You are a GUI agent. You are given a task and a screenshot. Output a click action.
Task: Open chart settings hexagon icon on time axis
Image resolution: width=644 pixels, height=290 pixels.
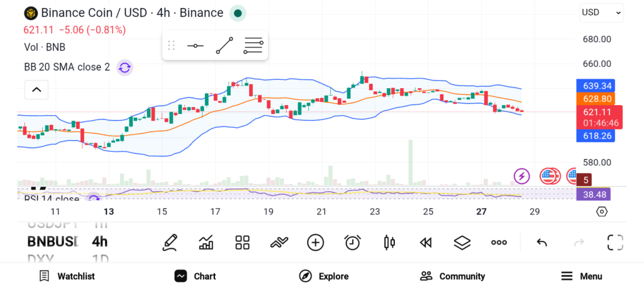[x=601, y=211]
